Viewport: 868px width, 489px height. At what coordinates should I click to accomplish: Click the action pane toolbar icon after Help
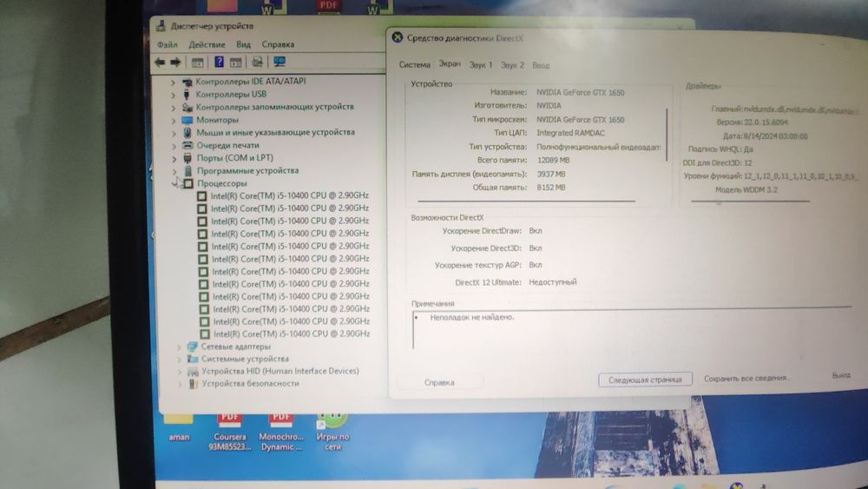pyautogui.click(x=236, y=62)
